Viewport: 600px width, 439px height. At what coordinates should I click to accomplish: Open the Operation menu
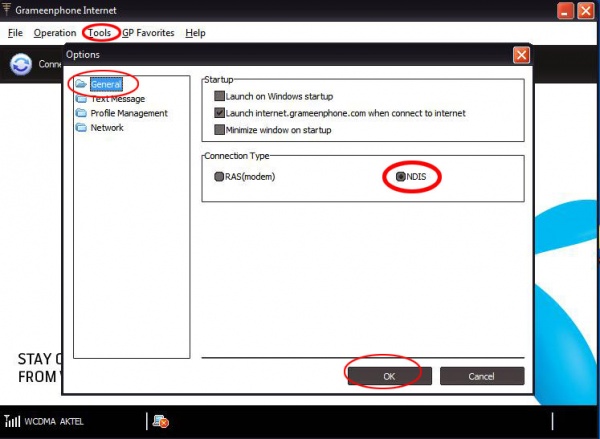point(55,33)
